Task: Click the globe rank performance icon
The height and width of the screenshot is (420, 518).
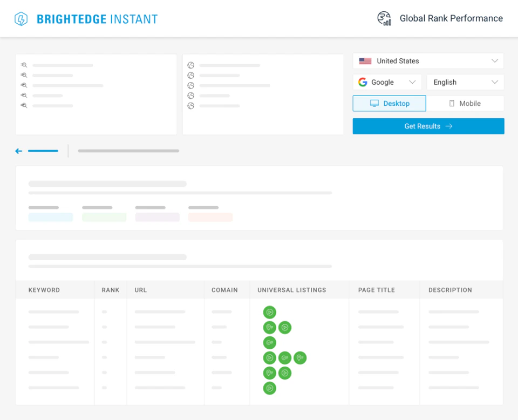Action: coord(384,18)
